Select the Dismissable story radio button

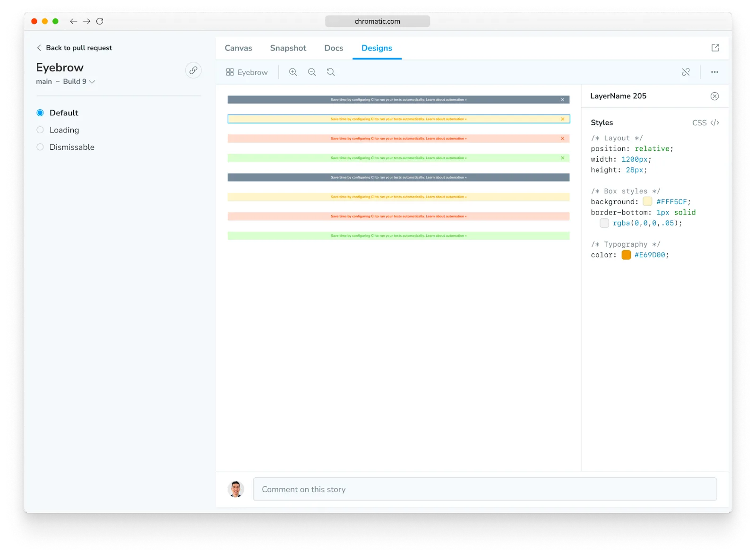[40, 147]
